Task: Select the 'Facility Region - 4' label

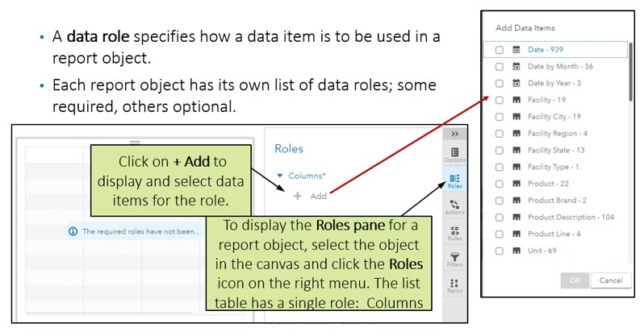Action: click(558, 134)
